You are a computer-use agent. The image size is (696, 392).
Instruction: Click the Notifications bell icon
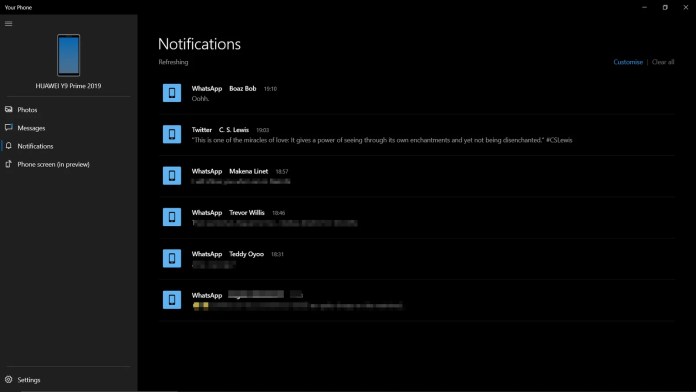coord(8,146)
